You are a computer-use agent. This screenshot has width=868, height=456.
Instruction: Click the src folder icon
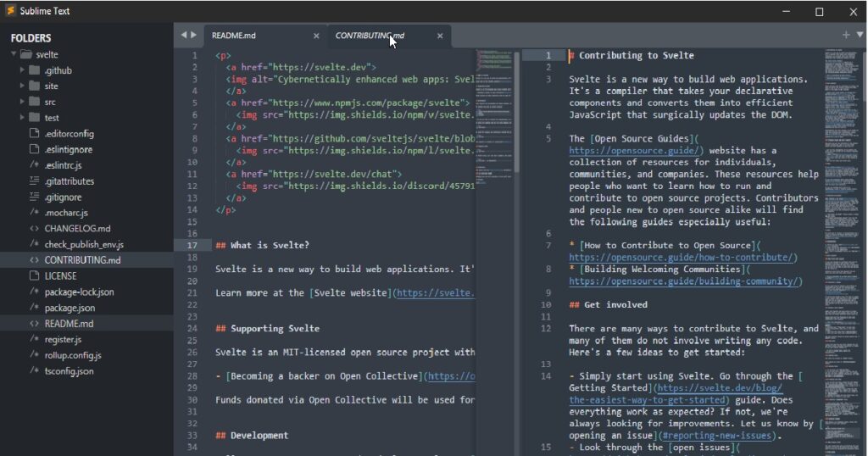coord(34,102)
